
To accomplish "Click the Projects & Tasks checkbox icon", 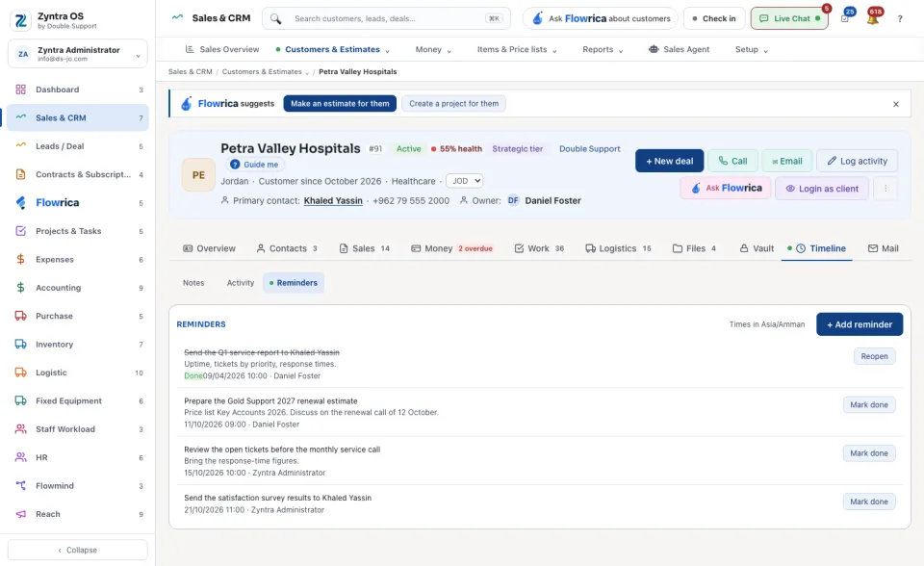I will tap(20, 231).
